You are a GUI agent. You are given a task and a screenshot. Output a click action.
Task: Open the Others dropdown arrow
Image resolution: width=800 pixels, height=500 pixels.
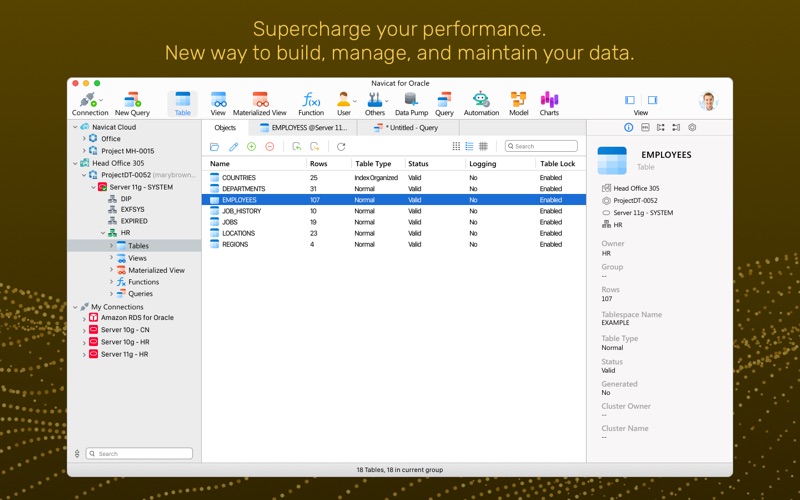386,101
